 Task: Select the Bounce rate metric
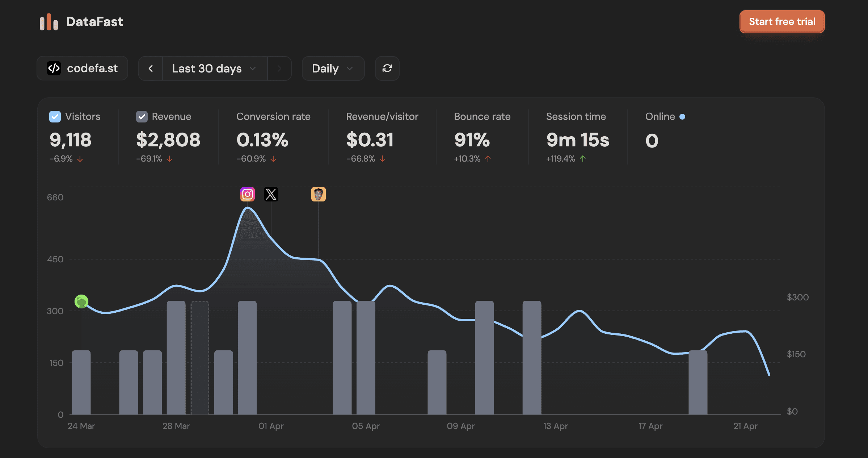click(x=482, y=117)
